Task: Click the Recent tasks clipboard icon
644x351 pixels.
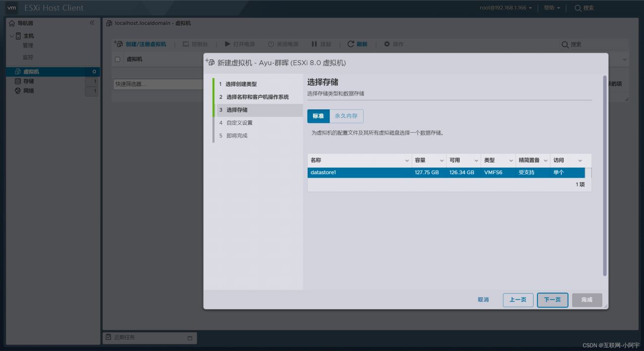Action: (x=108, y=337)
